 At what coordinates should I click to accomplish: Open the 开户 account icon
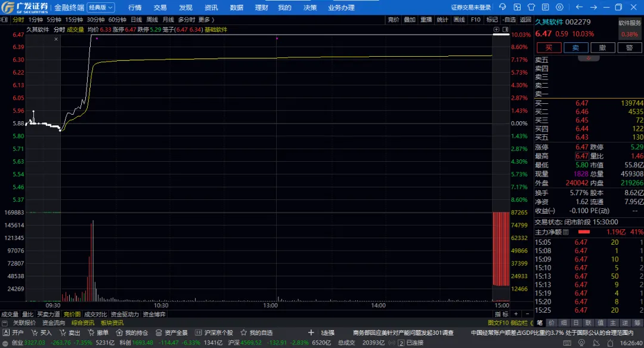[x=6, y=332]
